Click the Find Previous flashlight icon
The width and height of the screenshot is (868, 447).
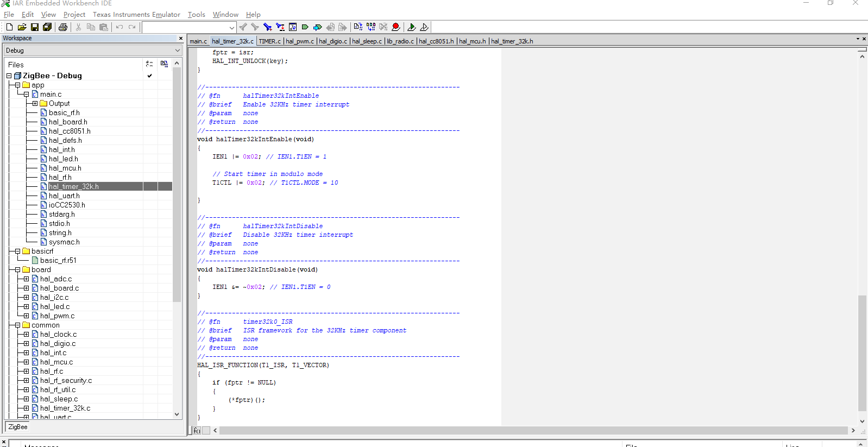coord(243,27)
